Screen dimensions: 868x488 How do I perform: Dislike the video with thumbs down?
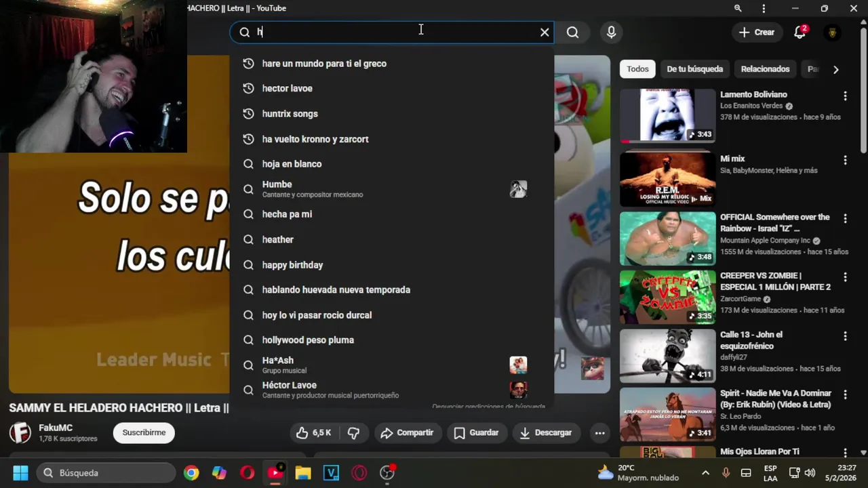tap(353, 432)
